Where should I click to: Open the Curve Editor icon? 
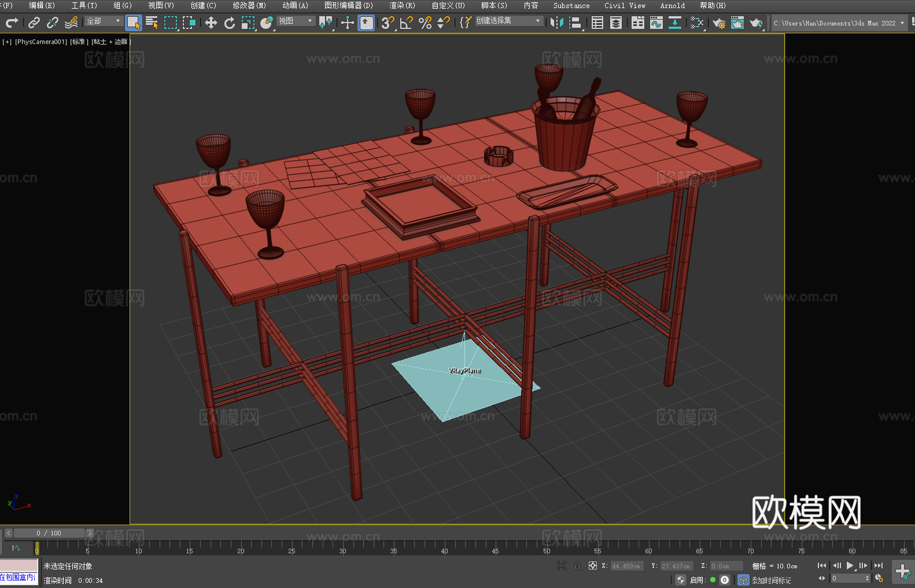pyautogui.click(x=656, y=23)
